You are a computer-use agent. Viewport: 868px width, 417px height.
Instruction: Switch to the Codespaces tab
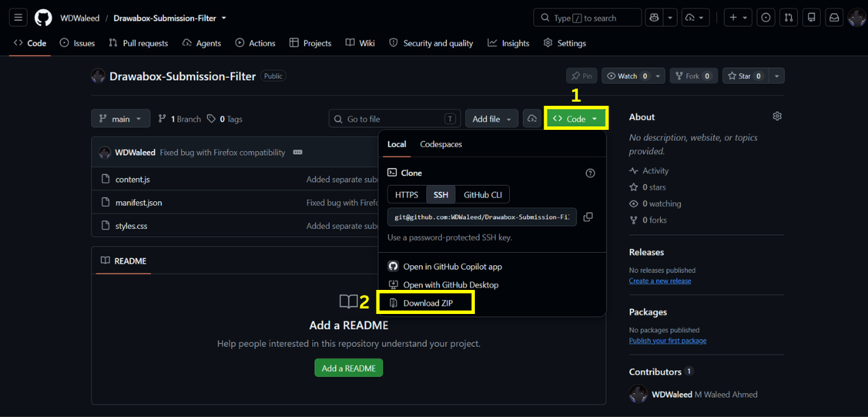coord(441,144)
